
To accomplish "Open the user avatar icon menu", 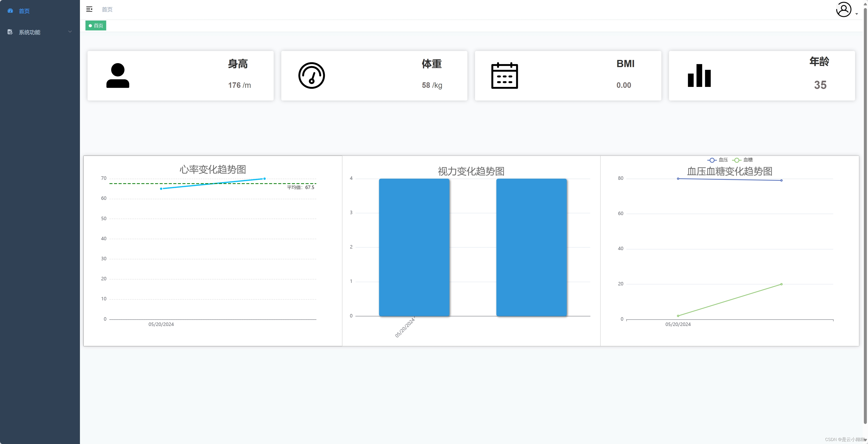I will (843, 9).
